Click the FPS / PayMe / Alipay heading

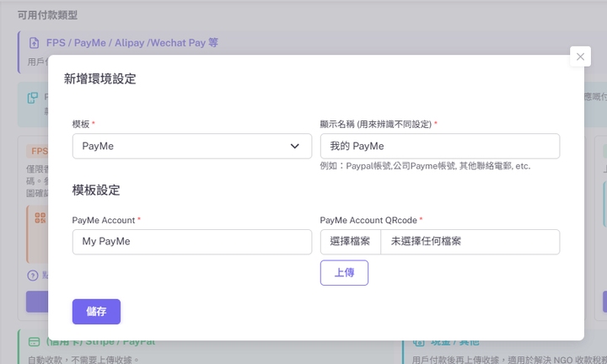point(132,43)
